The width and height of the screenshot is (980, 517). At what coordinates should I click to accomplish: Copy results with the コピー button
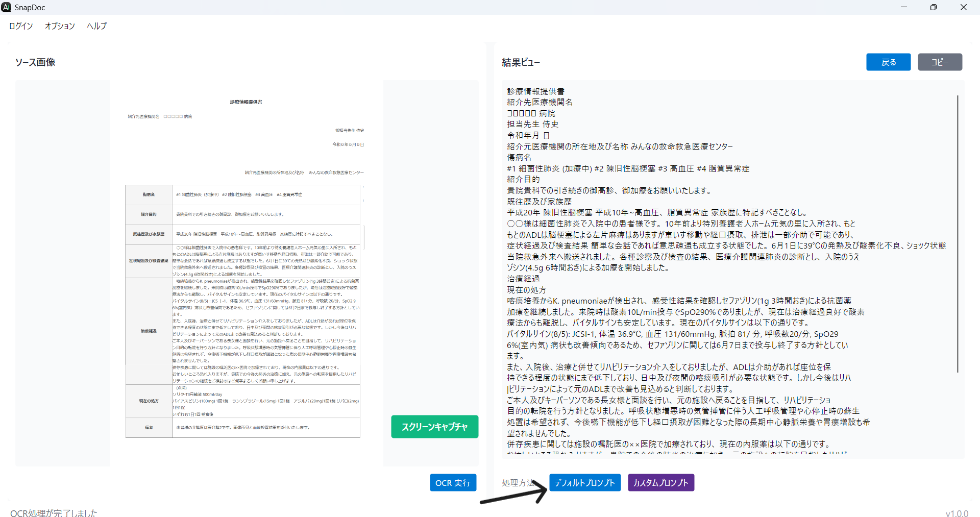coord(939,62)
